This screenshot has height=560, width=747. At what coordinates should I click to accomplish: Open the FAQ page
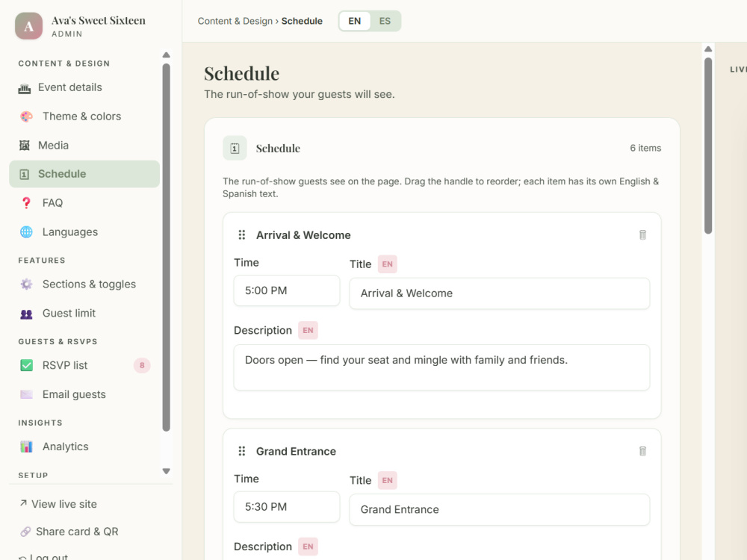[x=84, y=203]
